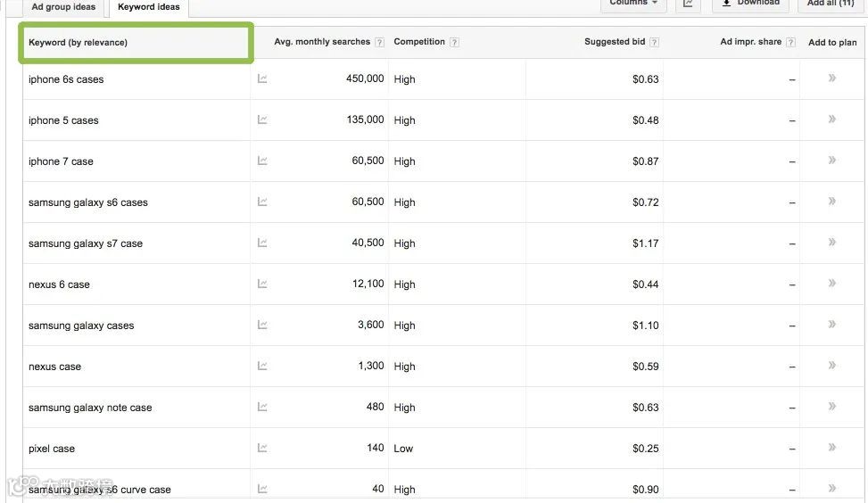Sort by Keyword (by relevance) header
Image resolution: width=868 pixels, height=503 pixels.
point(78,43)
